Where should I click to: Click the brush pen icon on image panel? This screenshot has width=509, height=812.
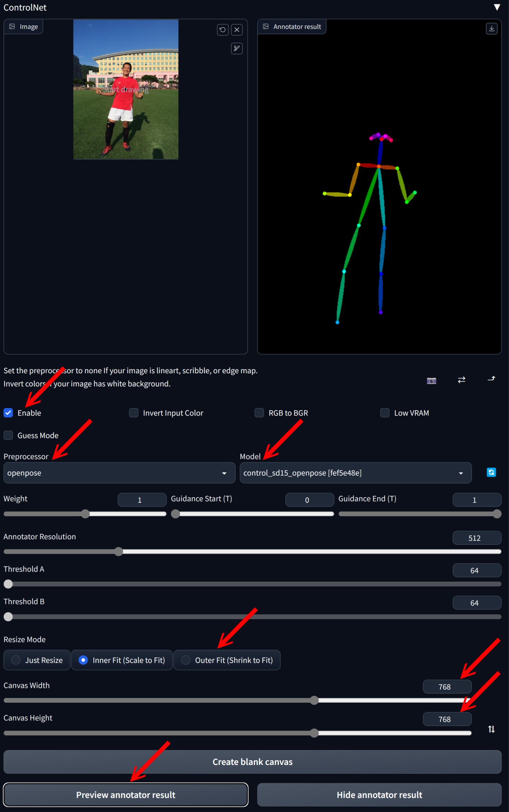(236, 48)
